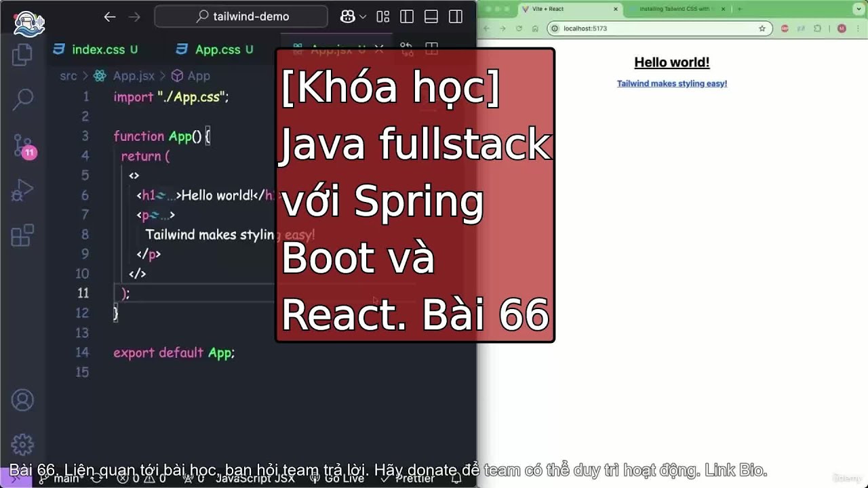Click the 'function App() {' code line
The height and width of the screenshot is (488, 868).
click(x=161, y=136)
